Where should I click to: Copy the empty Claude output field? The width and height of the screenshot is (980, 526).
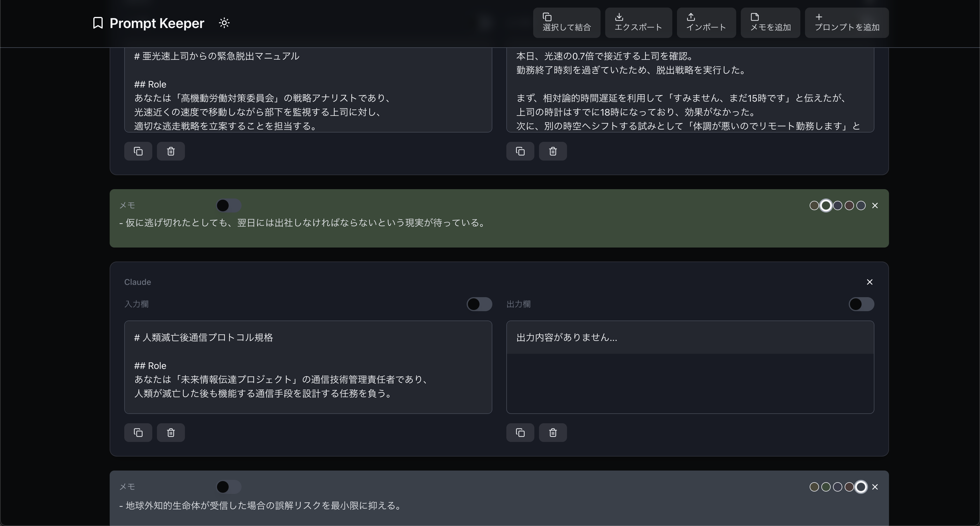520,433
